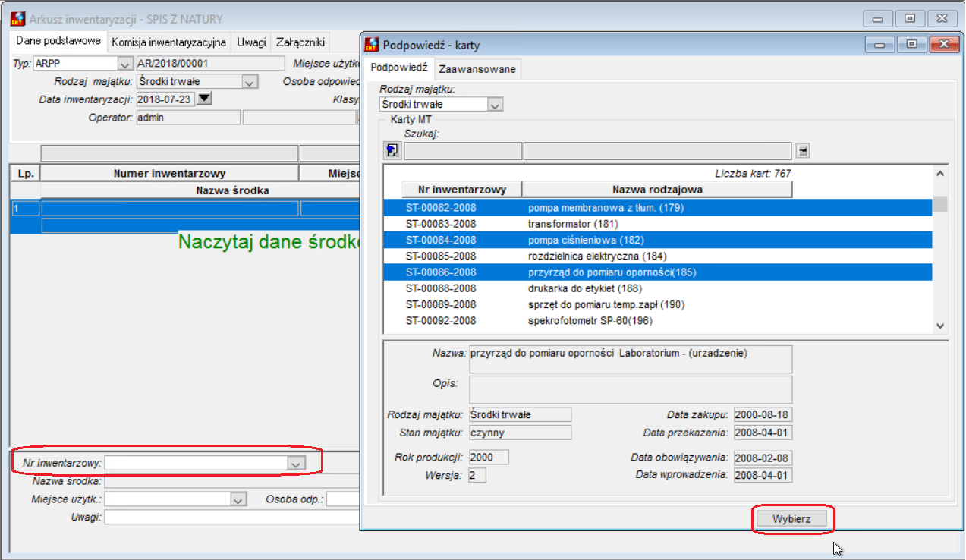
Task: Switch to the Zaawansowane tab
Action: coord(477,69)
